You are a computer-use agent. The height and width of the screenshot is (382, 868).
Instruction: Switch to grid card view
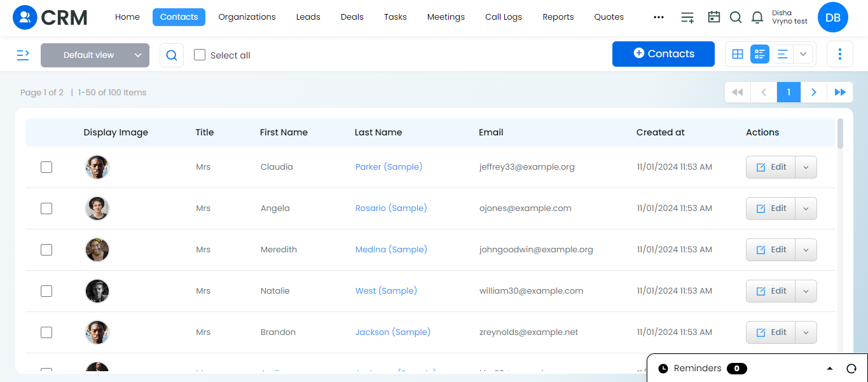[738, 54]
